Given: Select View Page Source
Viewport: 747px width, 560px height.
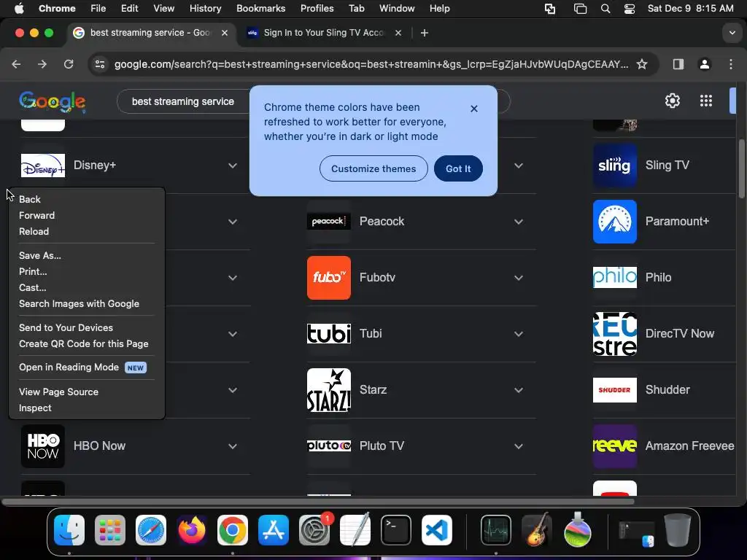Looking at the screenshot, I should click(87, 392).
